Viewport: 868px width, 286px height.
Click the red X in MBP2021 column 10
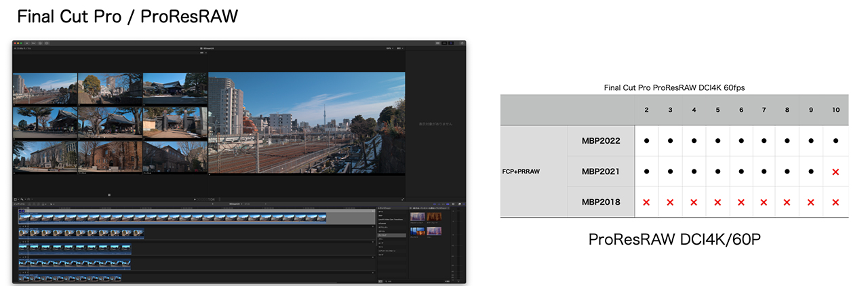click(835, 172)
